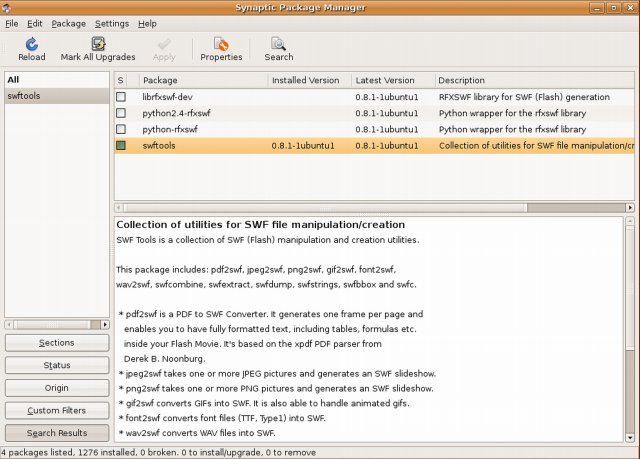This screenshot has height=459, width=640.
Task: Open the Package menu
Action: tap(69, 24)
